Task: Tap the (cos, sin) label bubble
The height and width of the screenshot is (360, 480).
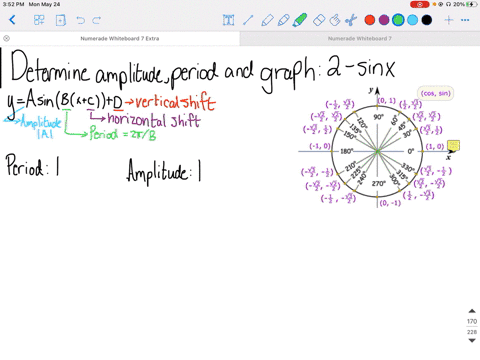Action: (x=435, y=93)
